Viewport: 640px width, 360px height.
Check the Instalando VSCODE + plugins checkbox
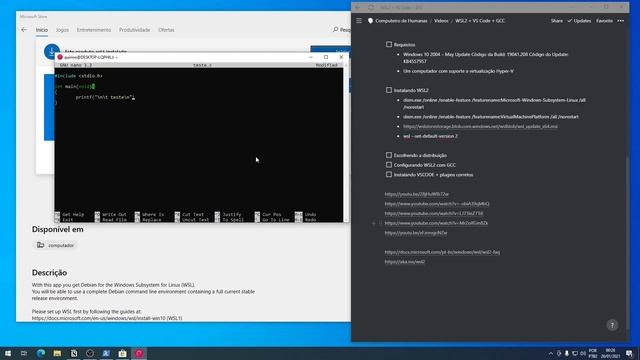(x=389, y=175)
